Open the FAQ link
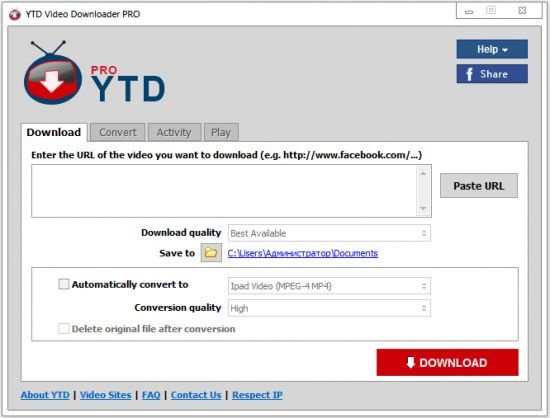The image size is (550, 418). pyautogui.click(x=151, y=395)
